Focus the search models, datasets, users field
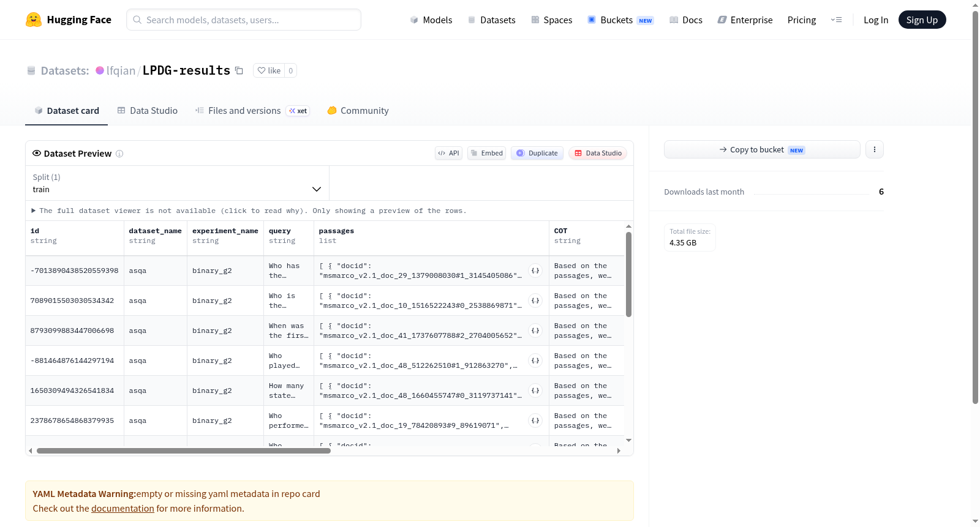Screen dimensions: 980x527 [244, 20]
